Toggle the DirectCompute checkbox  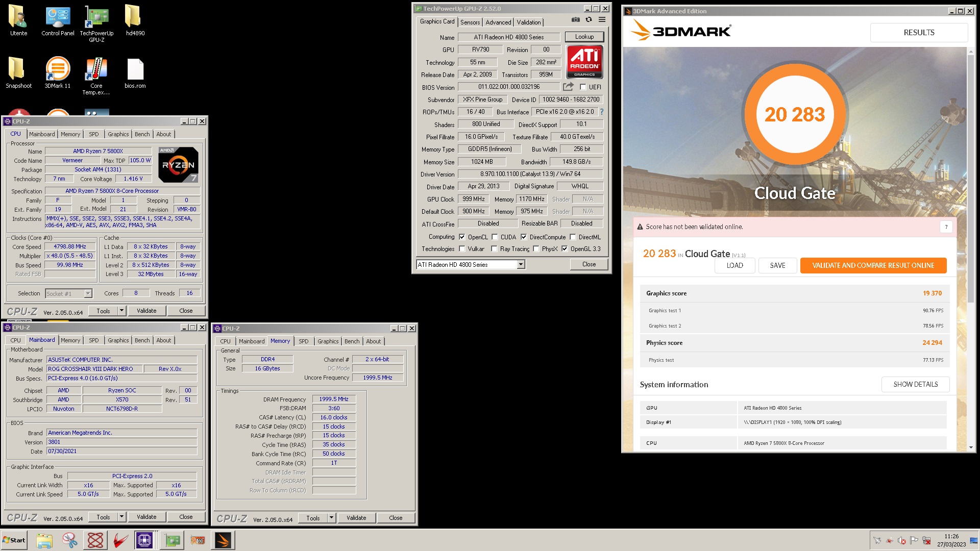point(524,237)
